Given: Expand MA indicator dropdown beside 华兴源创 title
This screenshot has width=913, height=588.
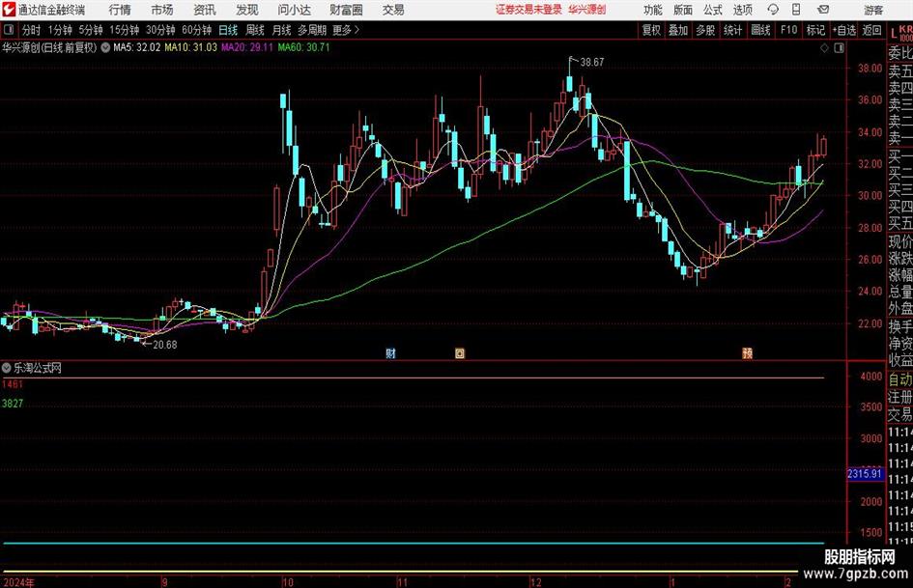Looking at the screenshot, I should coord(105,47).
